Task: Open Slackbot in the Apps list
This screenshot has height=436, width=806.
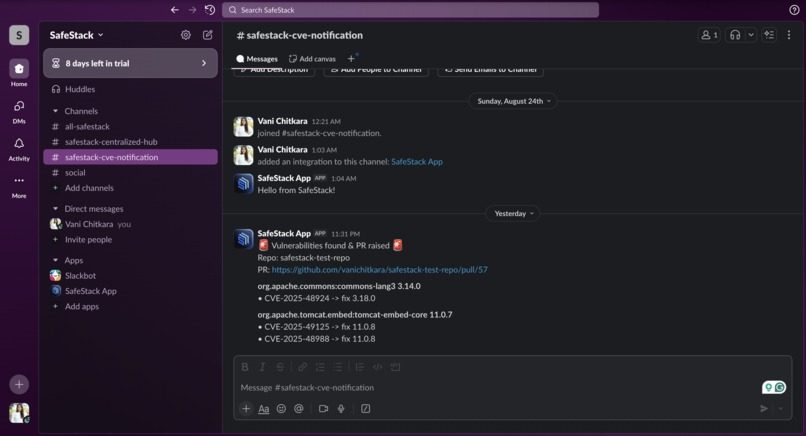Action: (131, 276)
